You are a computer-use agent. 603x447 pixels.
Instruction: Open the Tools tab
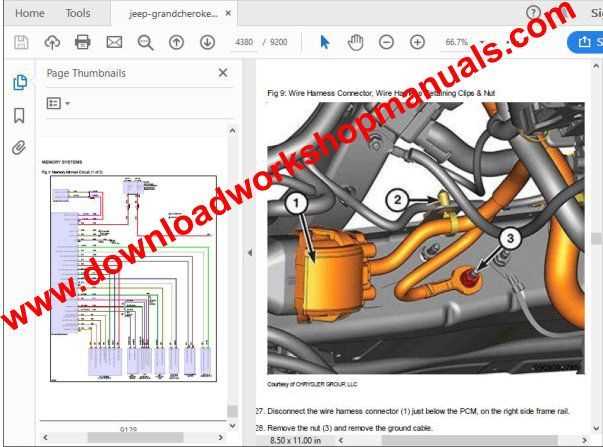pos(78,13)
